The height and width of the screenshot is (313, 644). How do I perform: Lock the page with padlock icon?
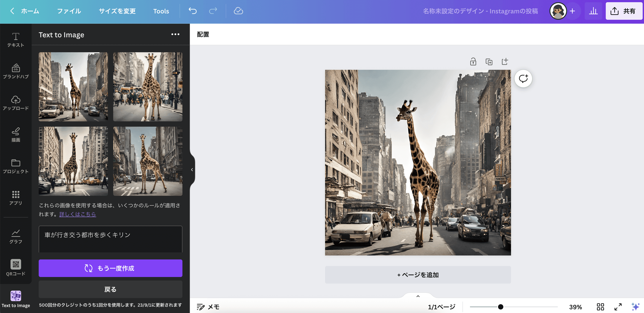[473, 62]
